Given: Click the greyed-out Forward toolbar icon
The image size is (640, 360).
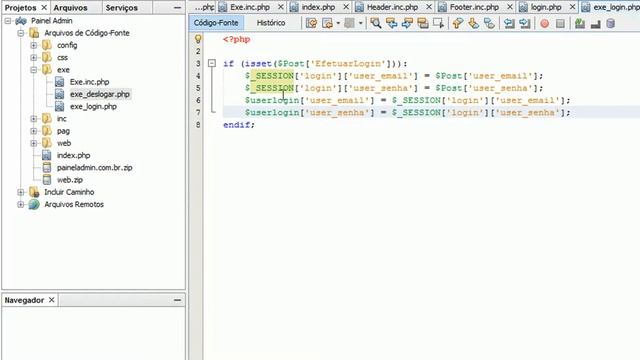Looking at the screenshot, I should 349,23.
